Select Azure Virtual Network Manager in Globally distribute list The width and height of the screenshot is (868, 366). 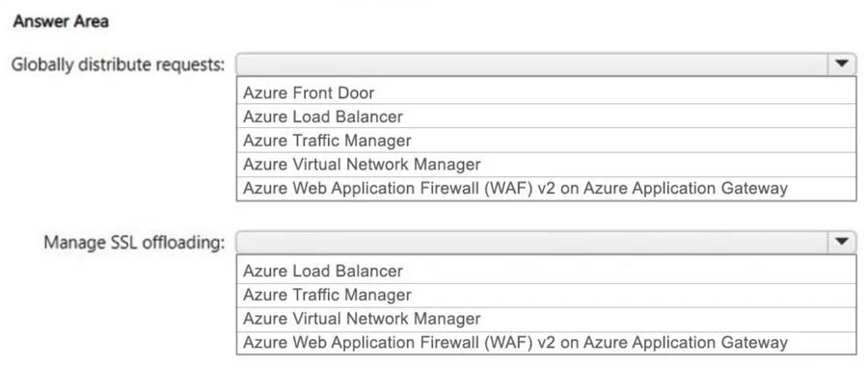[x=546, y=165]
